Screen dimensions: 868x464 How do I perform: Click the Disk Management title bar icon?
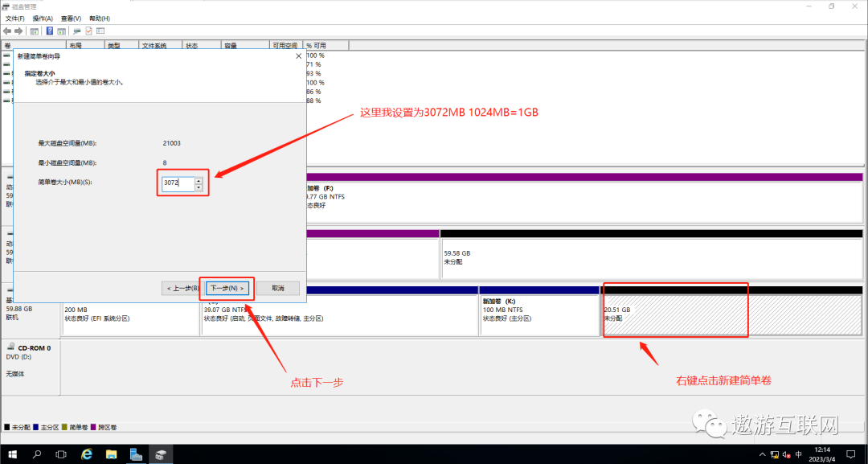pos(6,6)
